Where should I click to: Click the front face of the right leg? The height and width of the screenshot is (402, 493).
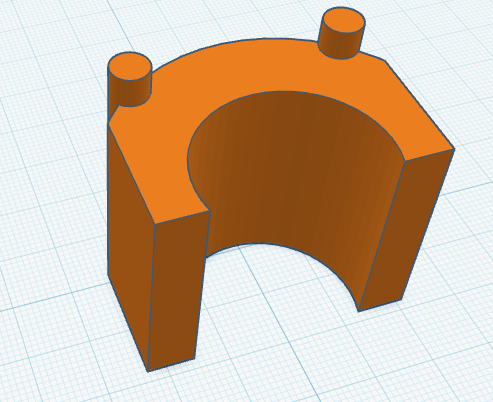click(x=405, y=230)
